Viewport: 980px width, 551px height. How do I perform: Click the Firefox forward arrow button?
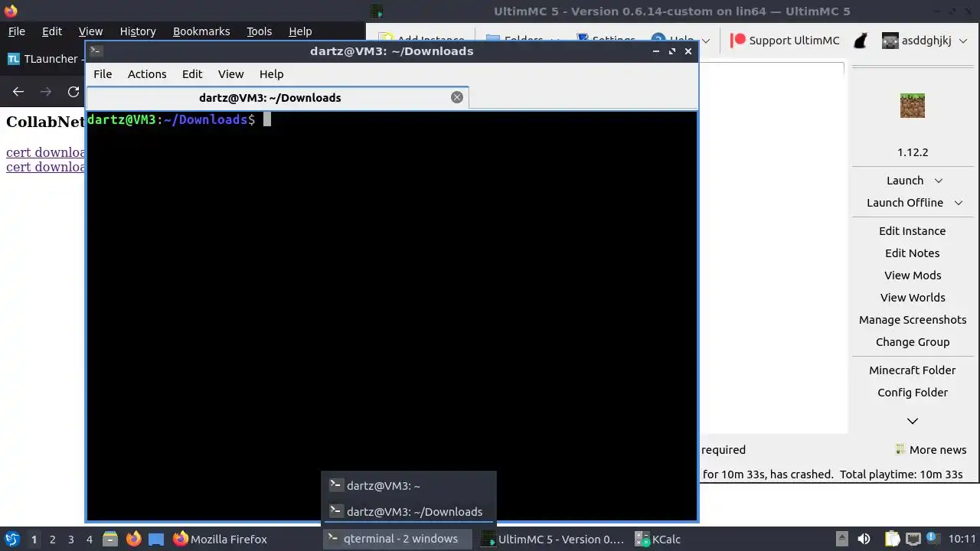pyautogui.click(x=46, y=92)
